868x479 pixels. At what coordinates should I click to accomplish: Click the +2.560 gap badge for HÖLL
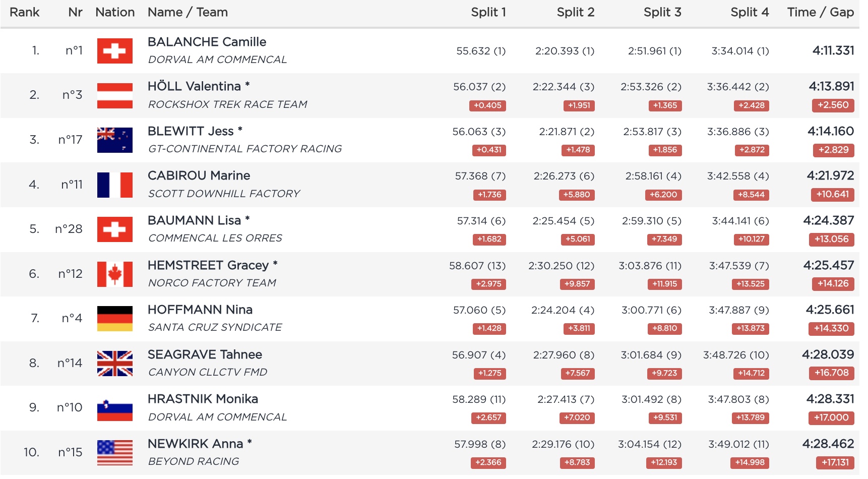[833, 105]
